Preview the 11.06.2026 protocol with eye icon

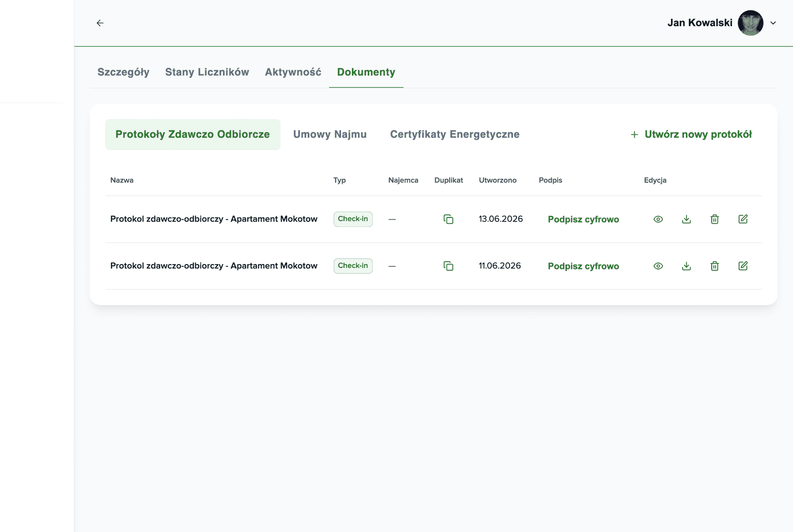pyautogui.click(x=658, y=266)
